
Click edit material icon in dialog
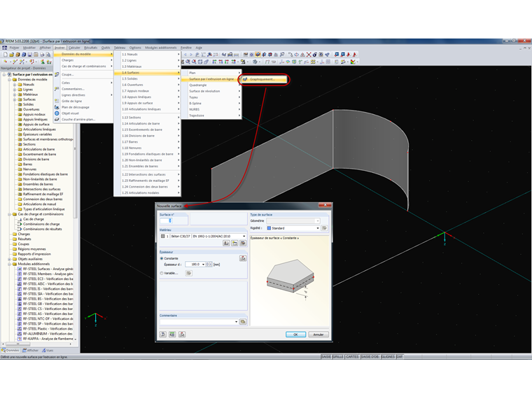click(243, 243)
